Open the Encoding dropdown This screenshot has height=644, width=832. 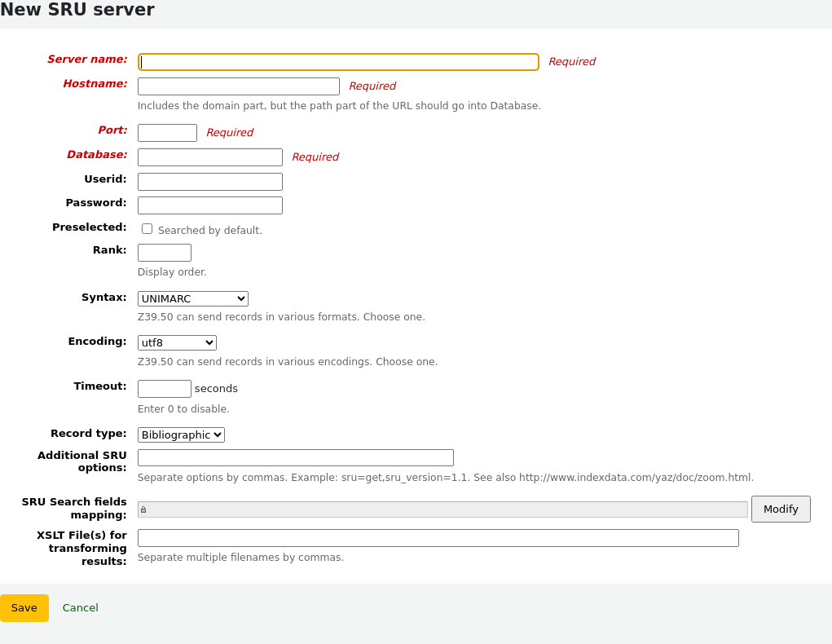tap(177, 342)
